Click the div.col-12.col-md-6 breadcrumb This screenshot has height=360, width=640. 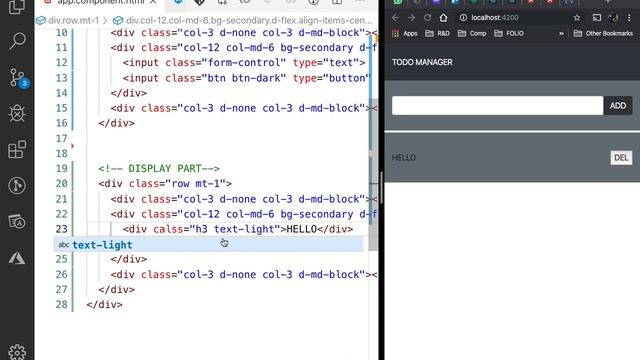click(243, 20)
